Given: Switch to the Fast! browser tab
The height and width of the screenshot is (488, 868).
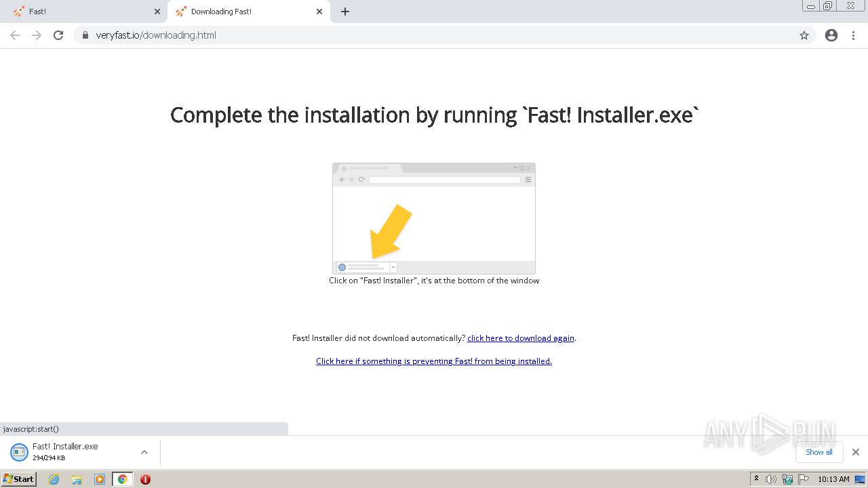Looking at the screenshot, I should pos(84,12).
